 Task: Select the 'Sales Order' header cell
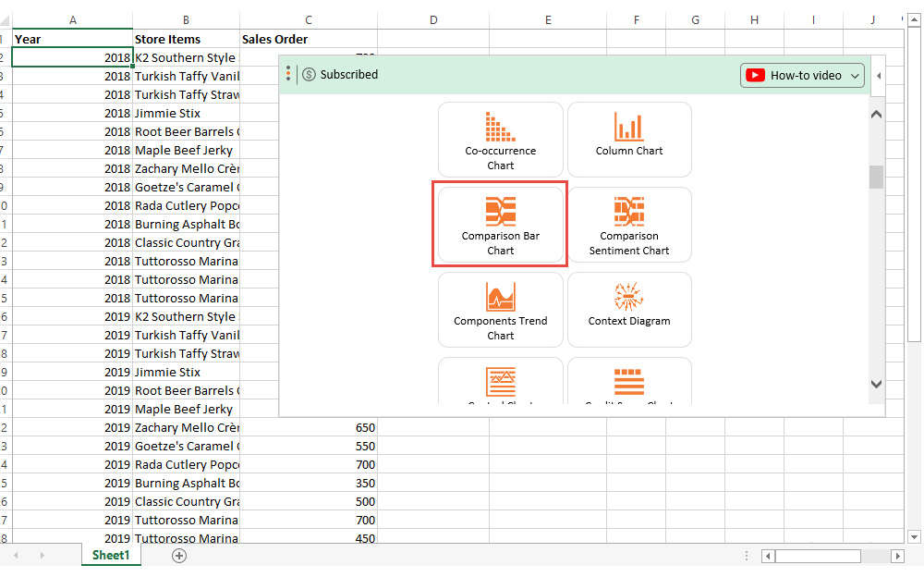tap(309, 39)
